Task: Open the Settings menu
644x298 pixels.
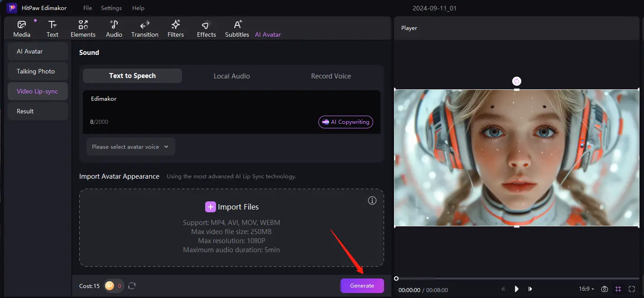Action: [x=111, y=8]
